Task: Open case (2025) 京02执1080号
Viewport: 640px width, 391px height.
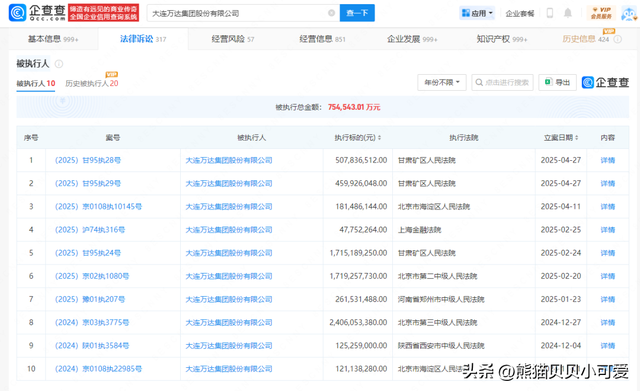Action: click(92, 276)
